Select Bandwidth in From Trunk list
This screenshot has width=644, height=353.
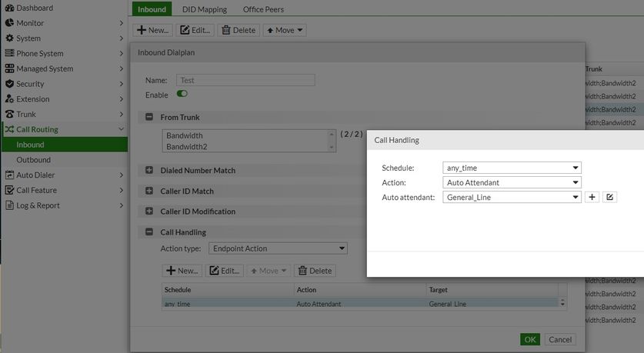click(x=245, y=135)
